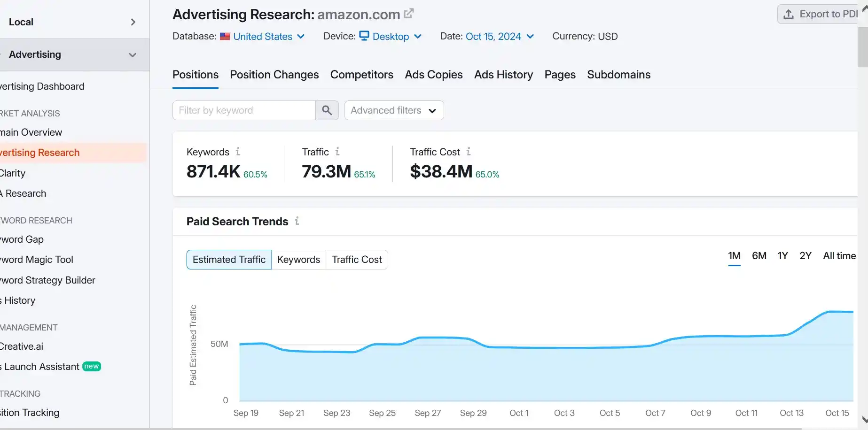Switch to the Position Changes tab
The width and height of the screenshot is (868, 430).
pyautogui.click(x=274, y=75)
